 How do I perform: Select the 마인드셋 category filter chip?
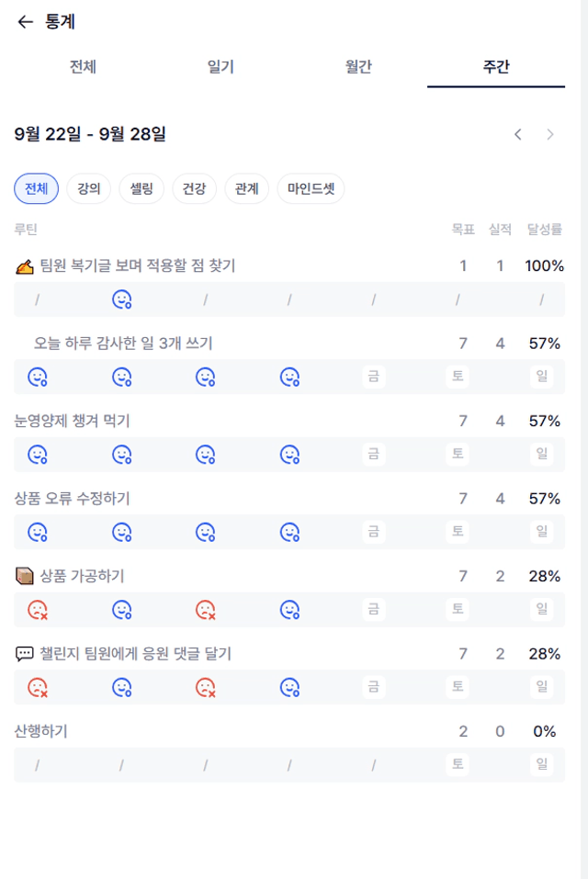click(311, 188)
